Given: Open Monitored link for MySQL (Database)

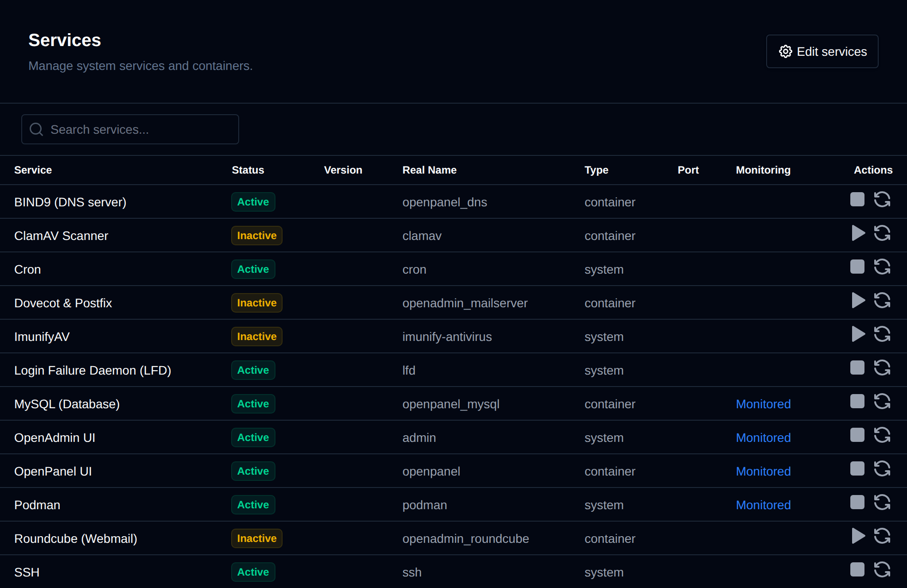Looking at the screenshot, I should pos(763,404).
